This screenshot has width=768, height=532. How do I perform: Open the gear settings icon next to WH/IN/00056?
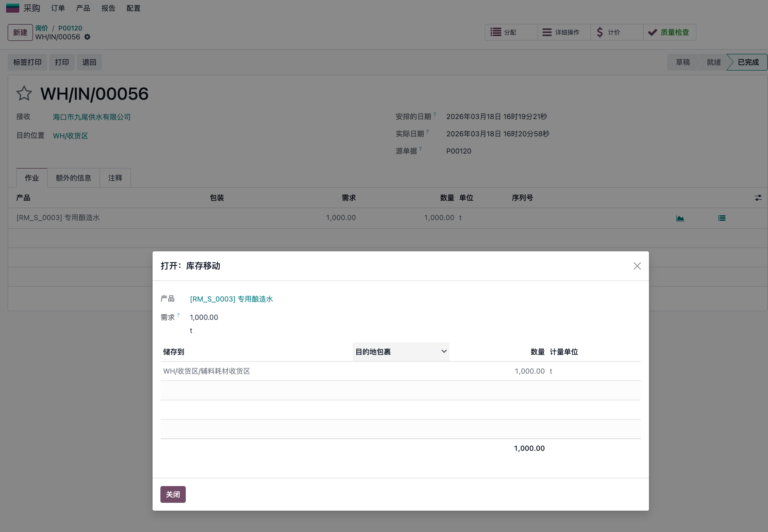pos(87,37)
